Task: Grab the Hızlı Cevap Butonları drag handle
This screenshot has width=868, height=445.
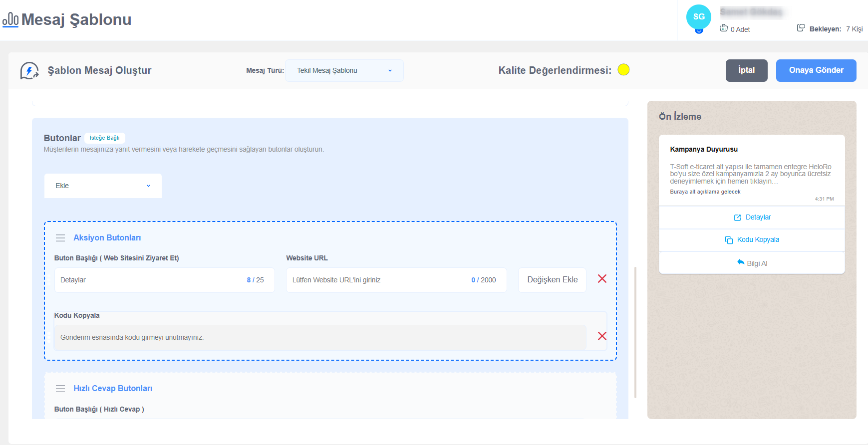Action: [x=60, y=389]
